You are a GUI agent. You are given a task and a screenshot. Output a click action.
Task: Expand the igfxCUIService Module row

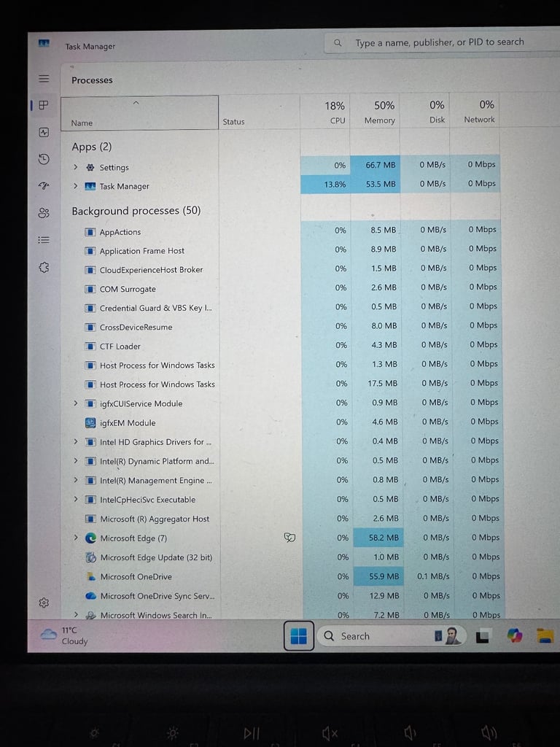[x=75, y=403]
